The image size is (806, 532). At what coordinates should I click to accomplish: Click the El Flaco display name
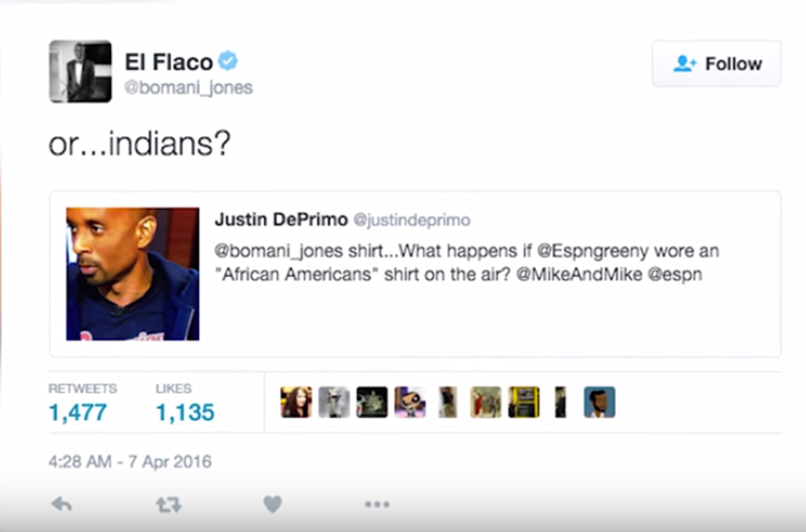click(169, 62)
